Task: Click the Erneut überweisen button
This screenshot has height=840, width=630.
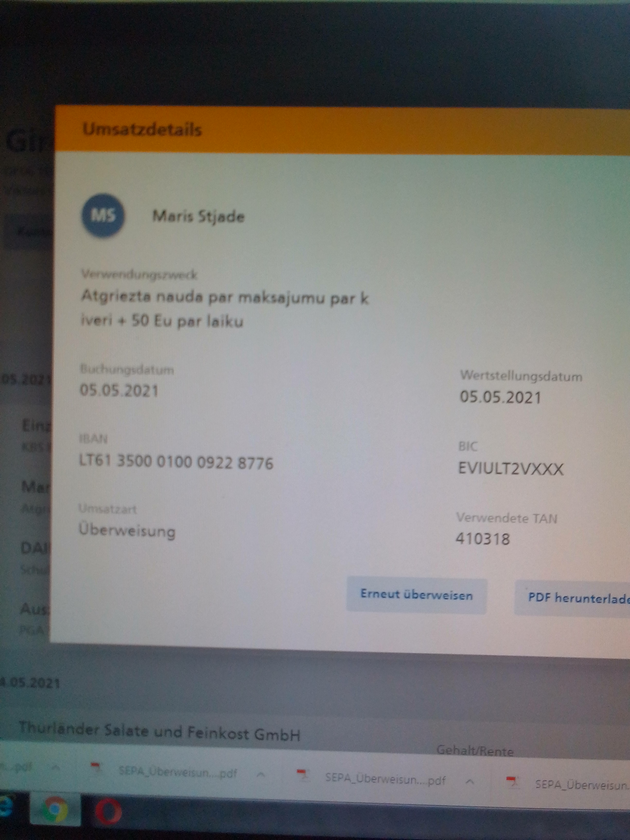Action: [417, 595]
